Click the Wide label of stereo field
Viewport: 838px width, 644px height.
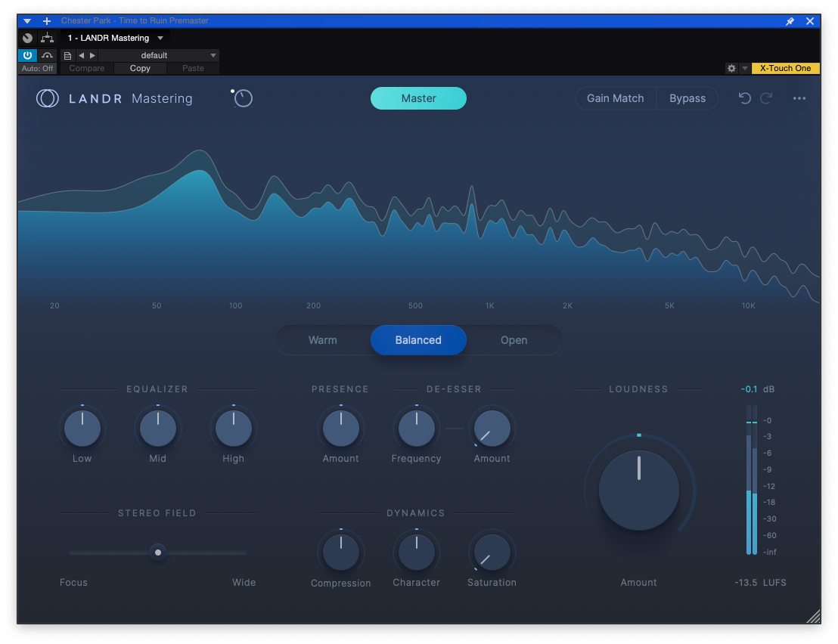point(244,583)
